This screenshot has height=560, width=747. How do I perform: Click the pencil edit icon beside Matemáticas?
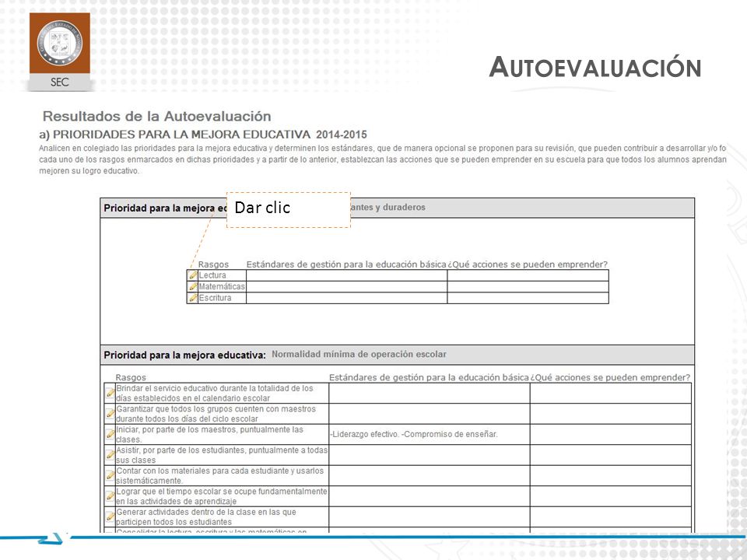pos(193,287)
